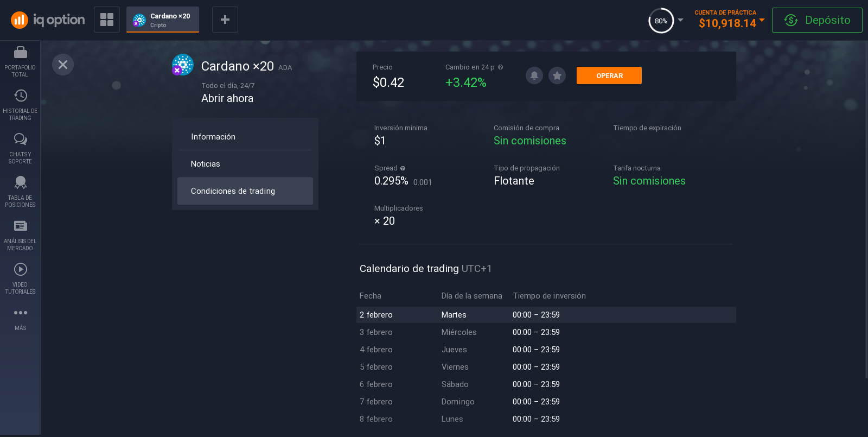This screenshot has height=437, width=868.
Task: Click the Calendario de trading UTC+1 heading
Action: pos(426,269)
